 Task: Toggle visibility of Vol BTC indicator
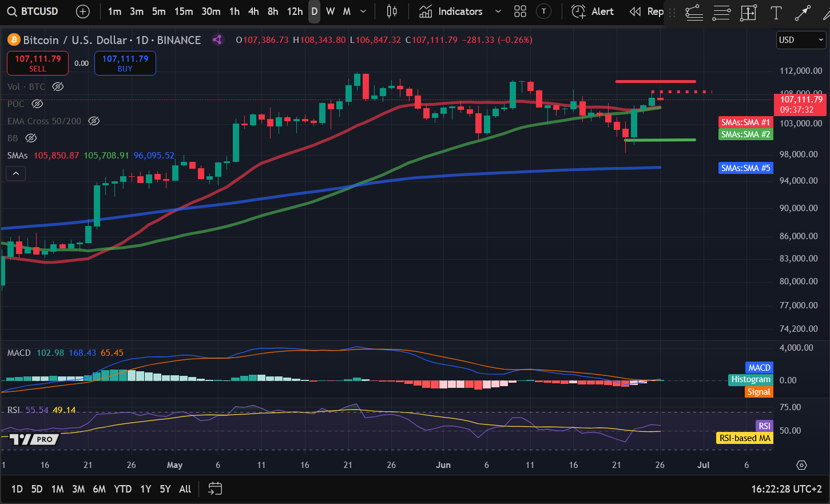[58, 86]
